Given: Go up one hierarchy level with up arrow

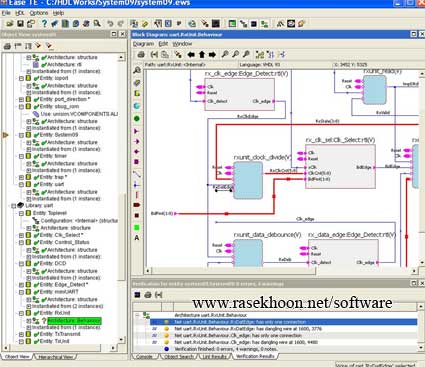Looking at the screenshot, I should coord(202,54).
